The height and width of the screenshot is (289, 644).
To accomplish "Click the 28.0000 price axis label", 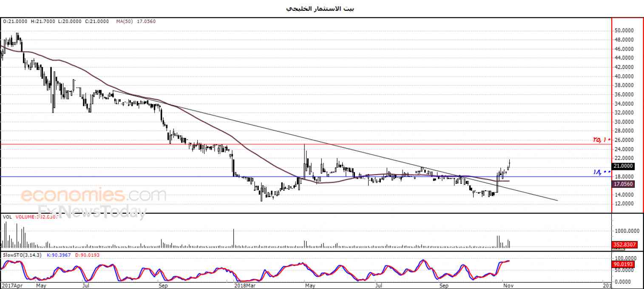I will pyautogui.click(x=624, y=131).
